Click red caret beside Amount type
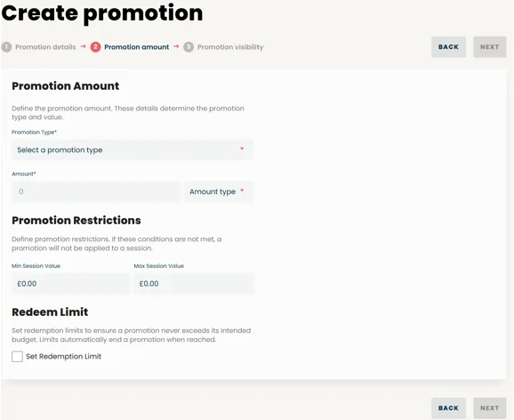 pyautogui.click(x=242, y=190)
